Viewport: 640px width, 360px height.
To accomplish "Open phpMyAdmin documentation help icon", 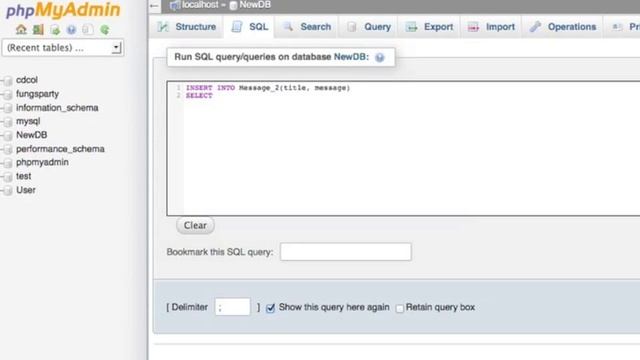I will pyautogui.click(x=71, y=30).
